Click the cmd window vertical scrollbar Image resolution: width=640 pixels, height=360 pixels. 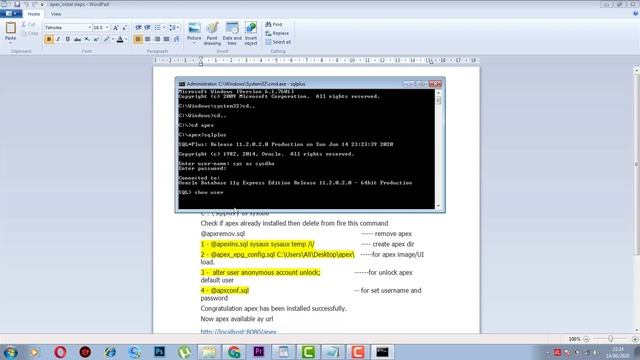point(438,149)
